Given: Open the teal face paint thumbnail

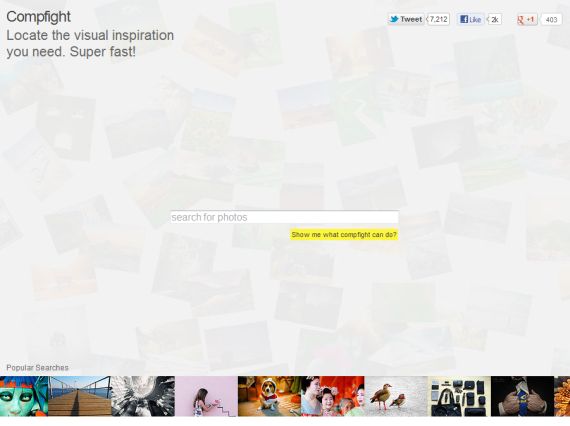Looking at the screenshot, I should coord(24,396).
